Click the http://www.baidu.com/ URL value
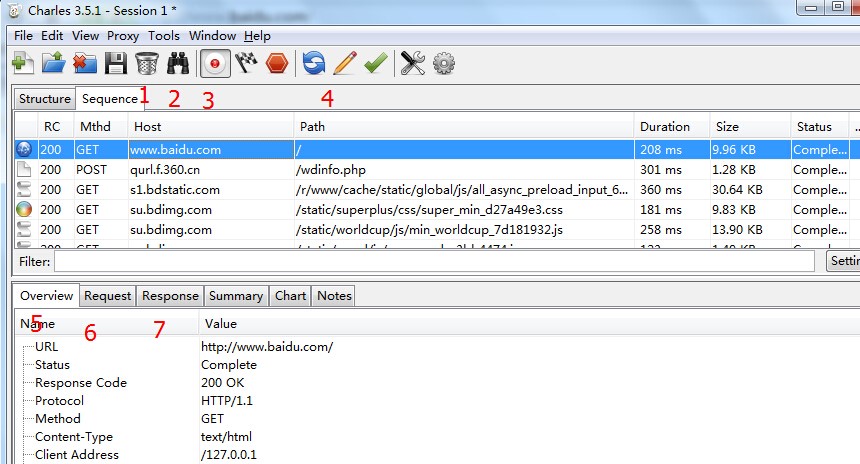860x464 pixels. point(267,347)
